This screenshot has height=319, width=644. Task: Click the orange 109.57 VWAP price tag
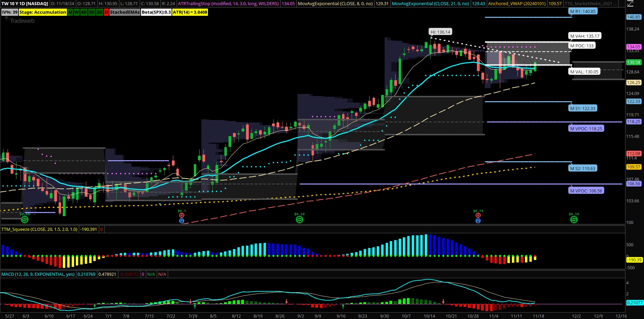(x=634, y=167)
